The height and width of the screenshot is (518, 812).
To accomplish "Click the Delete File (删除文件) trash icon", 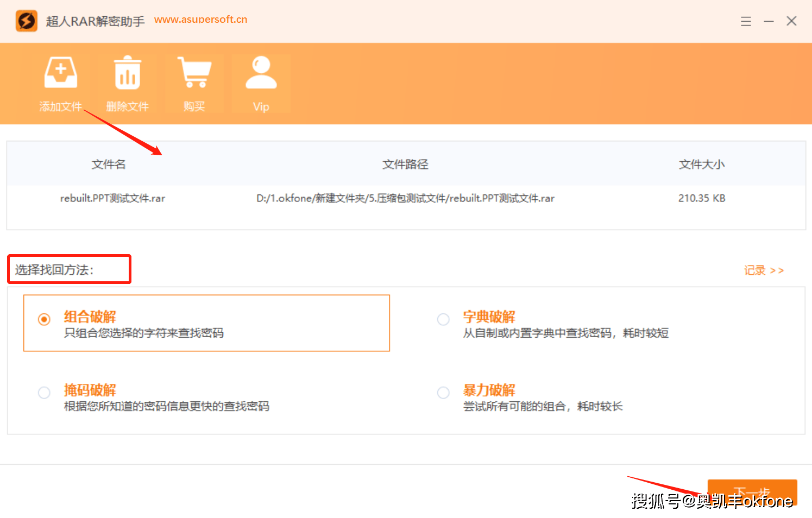I will [127, 73].
